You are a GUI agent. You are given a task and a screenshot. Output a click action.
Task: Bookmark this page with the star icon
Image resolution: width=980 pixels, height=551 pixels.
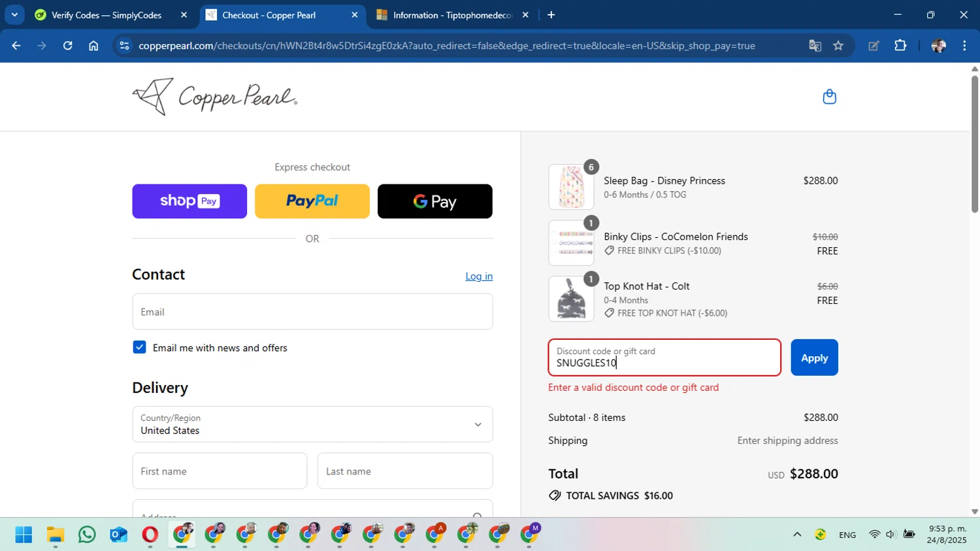tap(838, 46)
